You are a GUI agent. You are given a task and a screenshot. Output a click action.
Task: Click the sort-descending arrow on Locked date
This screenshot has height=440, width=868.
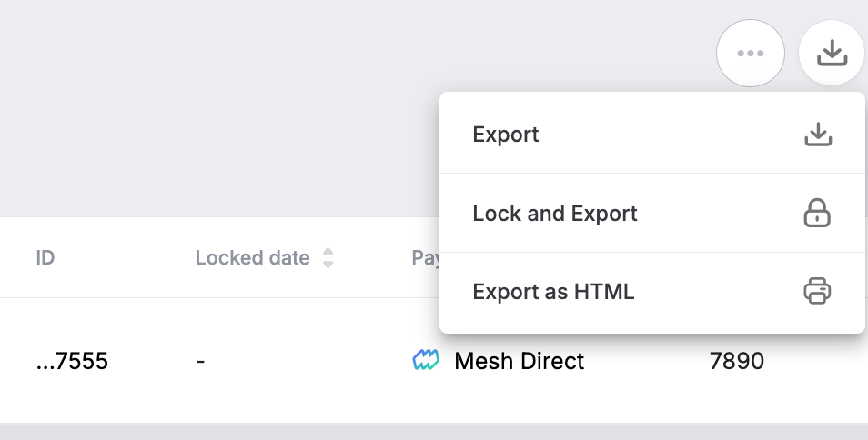click(x=328, y=264)
